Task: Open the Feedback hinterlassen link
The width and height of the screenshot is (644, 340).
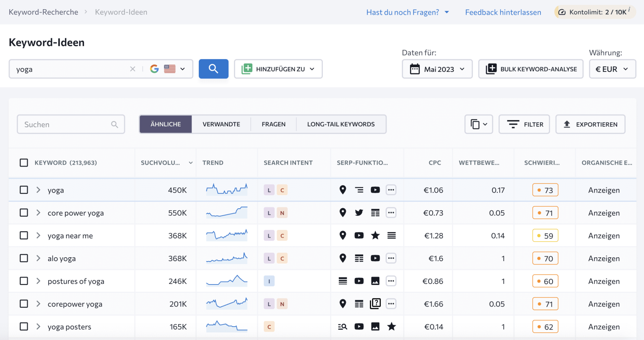Action: click(x=503, y=12)
